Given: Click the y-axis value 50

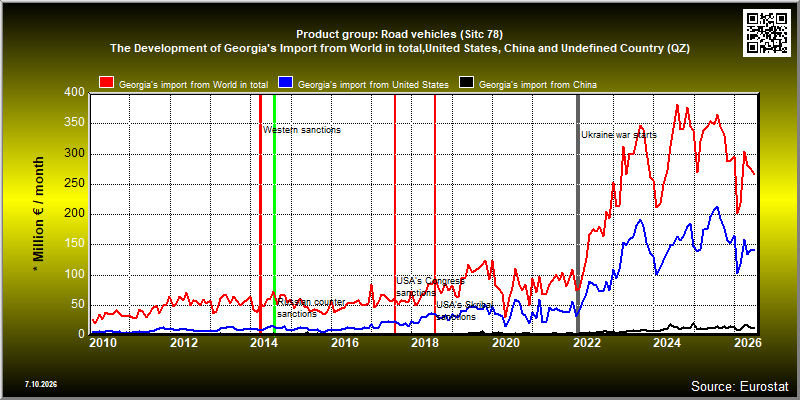Looking at the screenshot, I should (78, 306).
